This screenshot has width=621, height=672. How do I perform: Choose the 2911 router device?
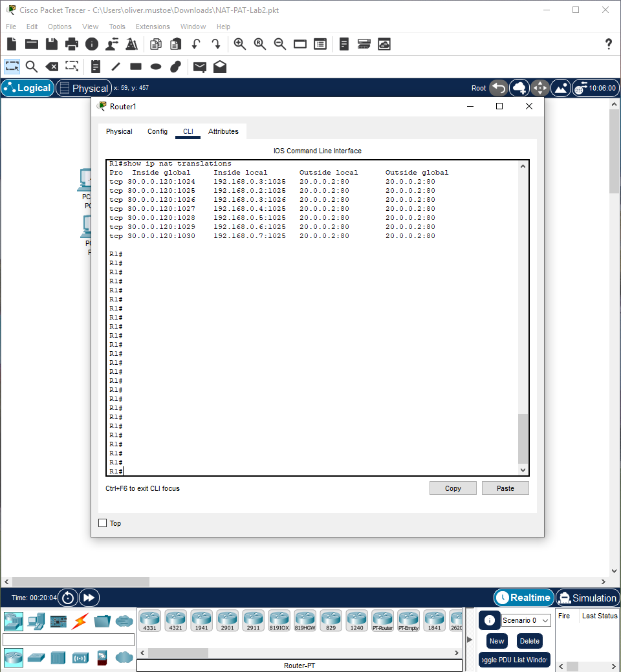(x=254, y=620)
